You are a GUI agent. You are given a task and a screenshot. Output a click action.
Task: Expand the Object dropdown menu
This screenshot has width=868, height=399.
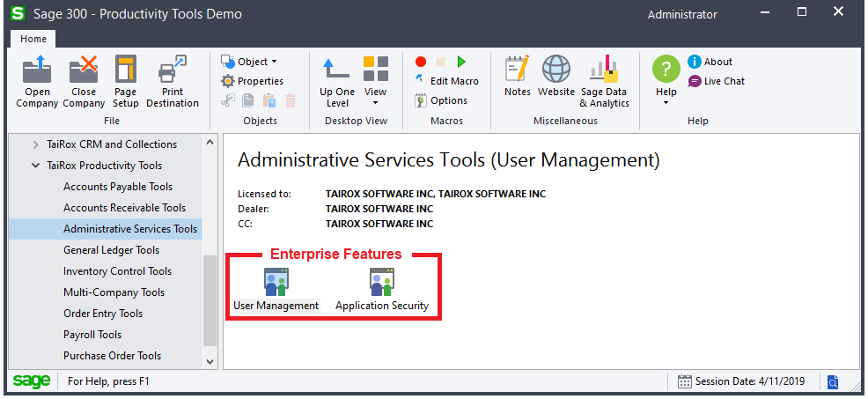point(249,62)
